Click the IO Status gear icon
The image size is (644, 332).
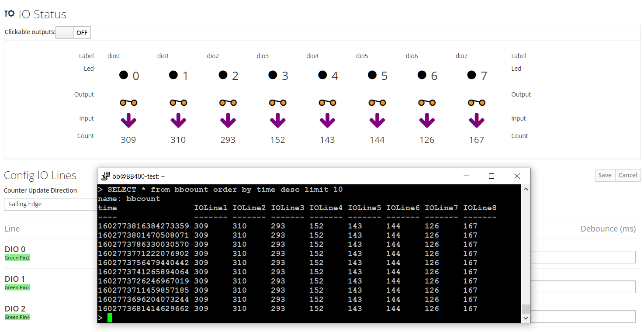[x=10, y=14]
